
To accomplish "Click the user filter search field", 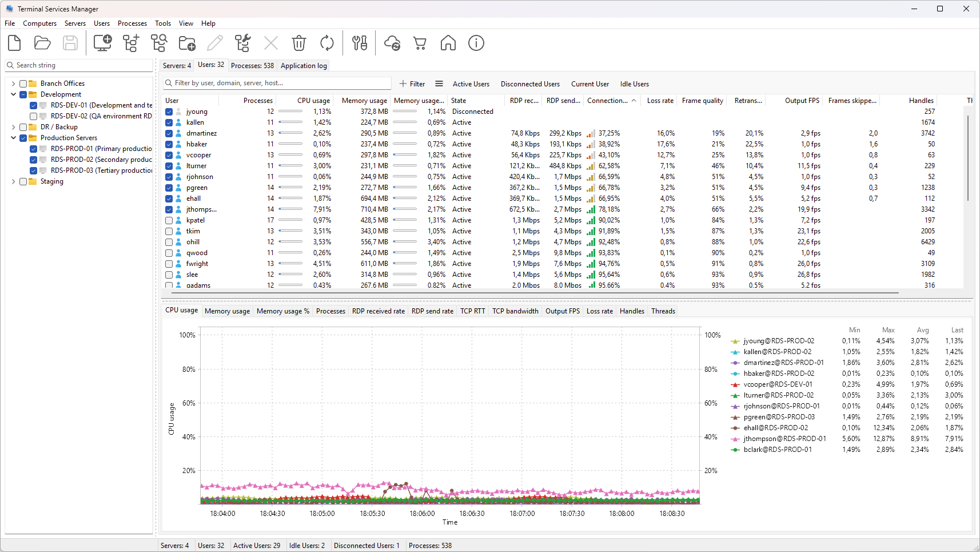I will click(280, 84).
